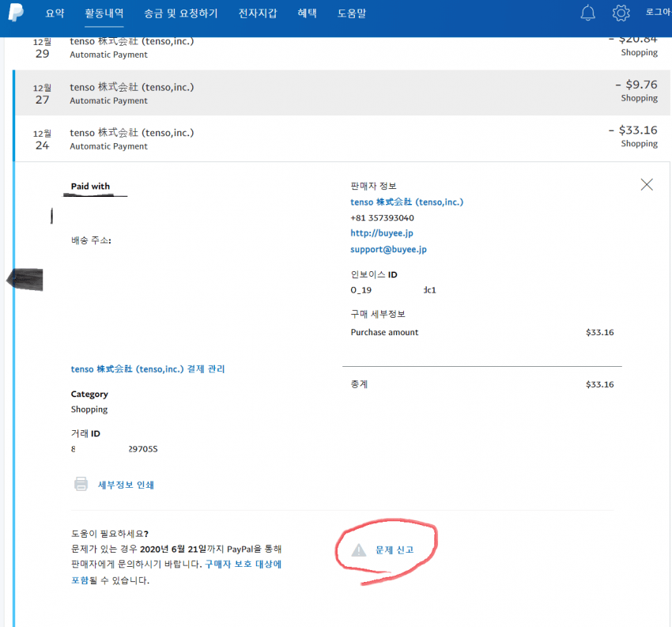
Task: Click the 문제 신고 link
Action: click(395, 550)
